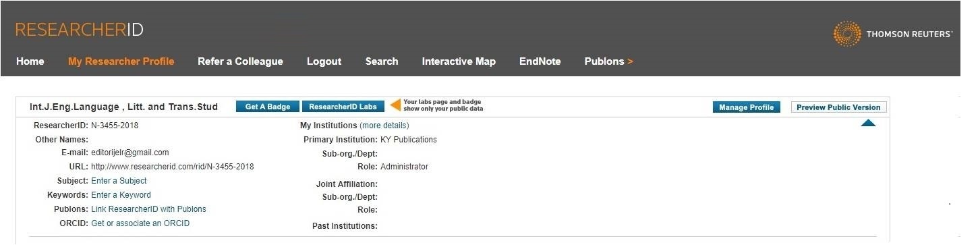Viewport: 980px width, 245px height.
Task: Click the KY Publications institution text
Action: pos(409,140)
